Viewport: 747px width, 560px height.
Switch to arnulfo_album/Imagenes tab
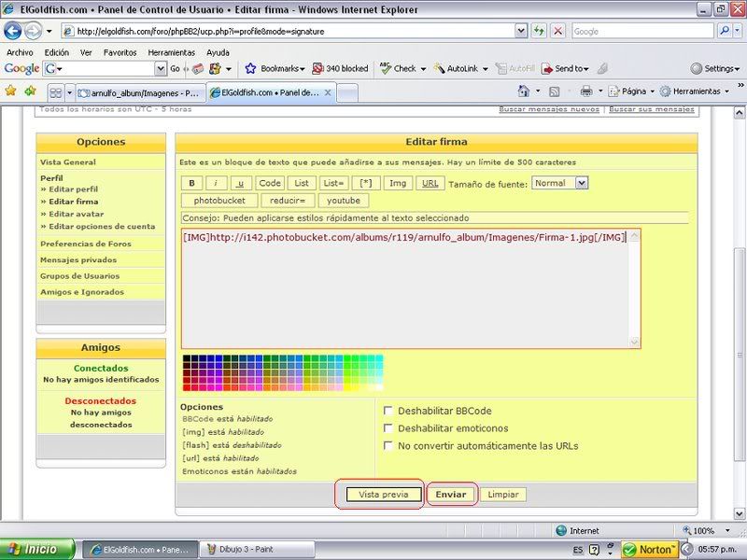(141, 92)
